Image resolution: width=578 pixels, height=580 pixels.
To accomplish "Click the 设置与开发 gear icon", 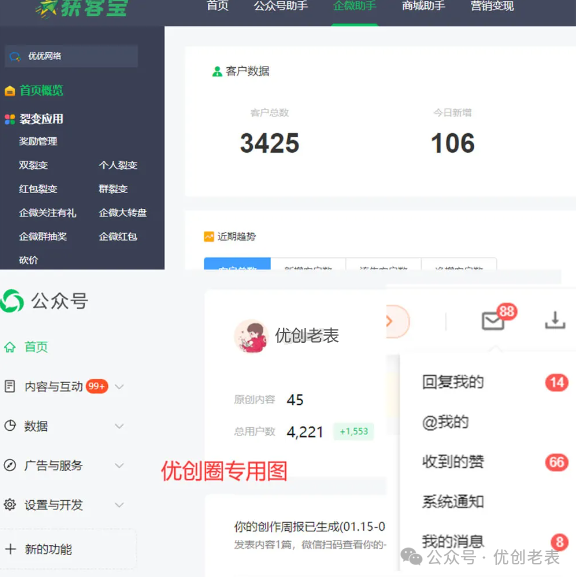I will tap(10, 506).
